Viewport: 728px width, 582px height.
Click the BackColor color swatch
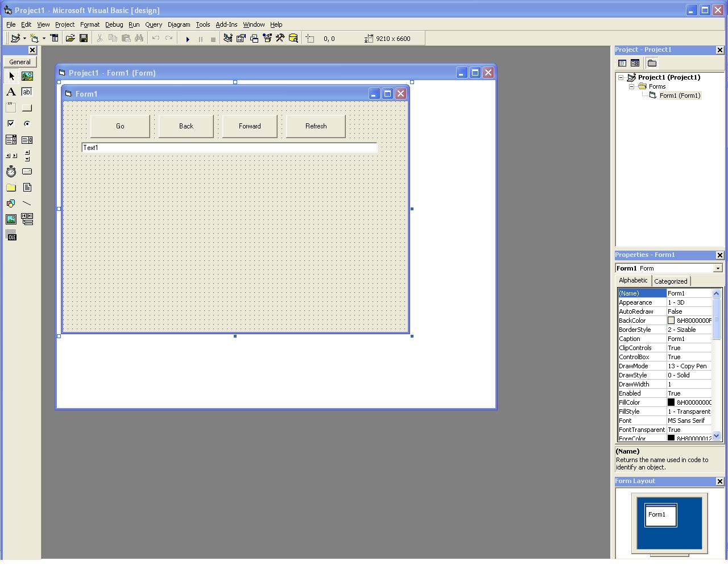coord(671,321)
